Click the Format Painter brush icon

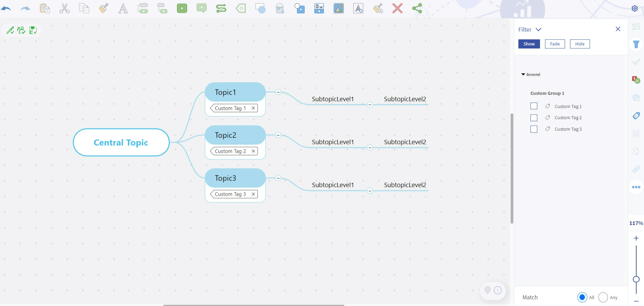pos(104,8)
